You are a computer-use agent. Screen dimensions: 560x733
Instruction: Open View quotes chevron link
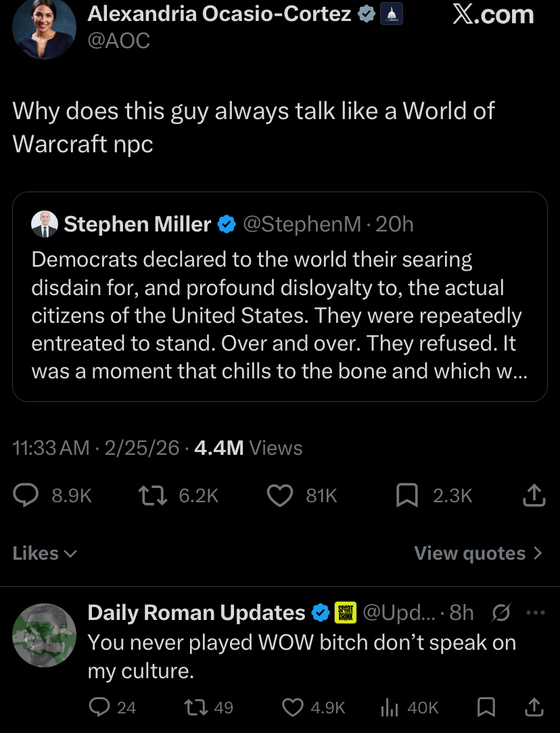pyautogui.click(x=478, y=554)
